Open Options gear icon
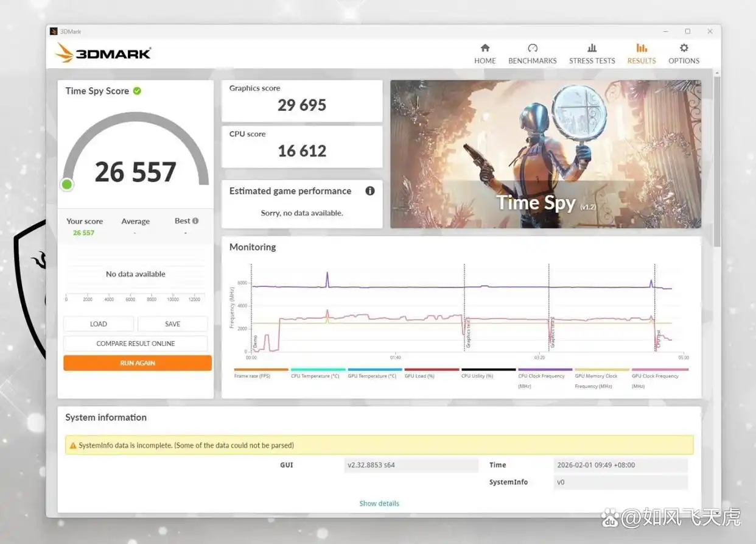 click(684, 48)
